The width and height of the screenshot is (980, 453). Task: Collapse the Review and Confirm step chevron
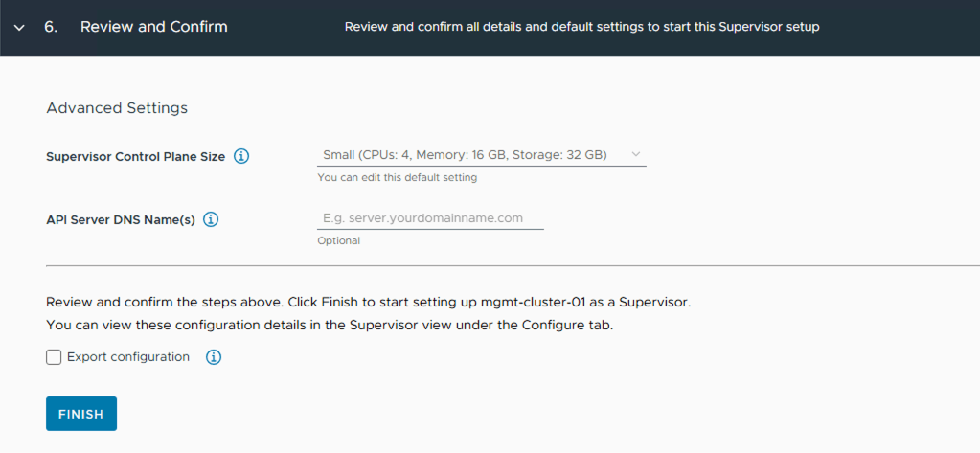click(x=19, y=27)
